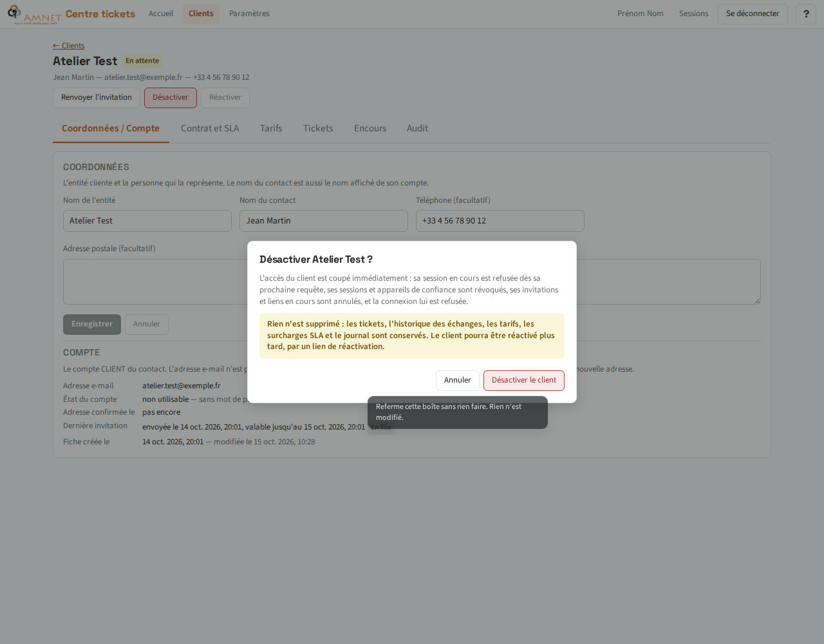The image size is (824, 644).
Task: Open the Paramètres menu item
Action: tap(249, 14)
